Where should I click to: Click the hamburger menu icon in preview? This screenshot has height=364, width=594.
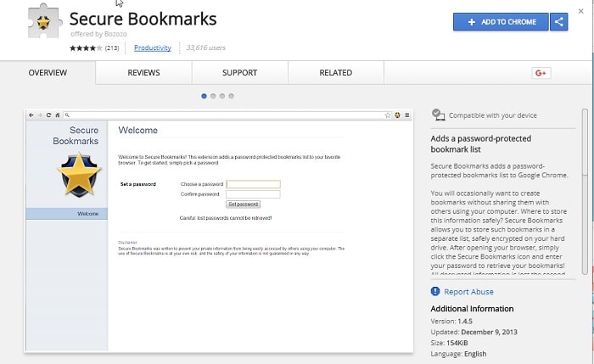tap(407, 115)
